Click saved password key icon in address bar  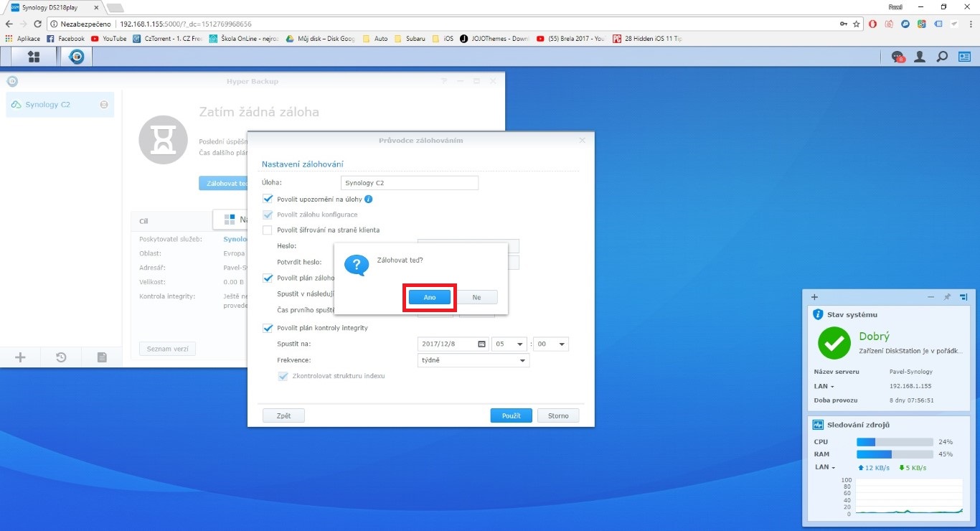coord(844,24)
